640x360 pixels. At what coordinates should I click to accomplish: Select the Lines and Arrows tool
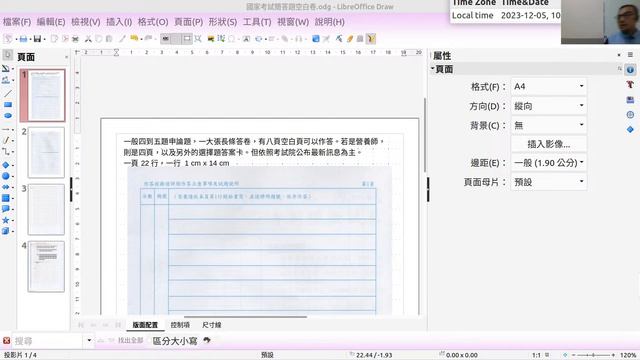[6, 129]
